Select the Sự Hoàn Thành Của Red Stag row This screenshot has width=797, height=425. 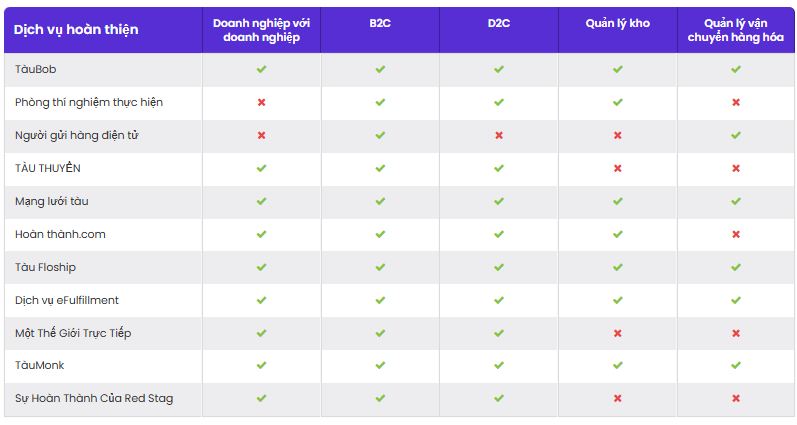(399, 399)
